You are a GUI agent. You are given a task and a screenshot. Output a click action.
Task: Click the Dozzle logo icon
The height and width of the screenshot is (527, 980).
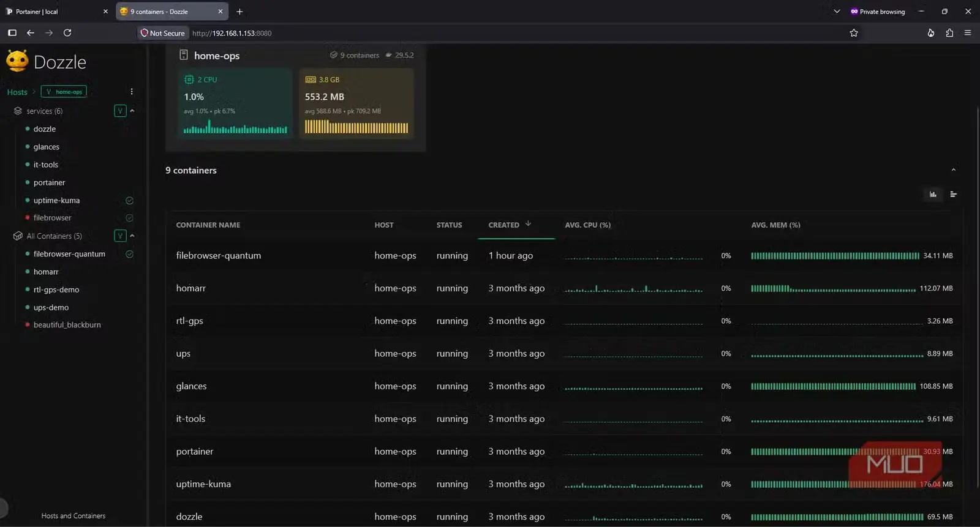(x=17, y=61)
